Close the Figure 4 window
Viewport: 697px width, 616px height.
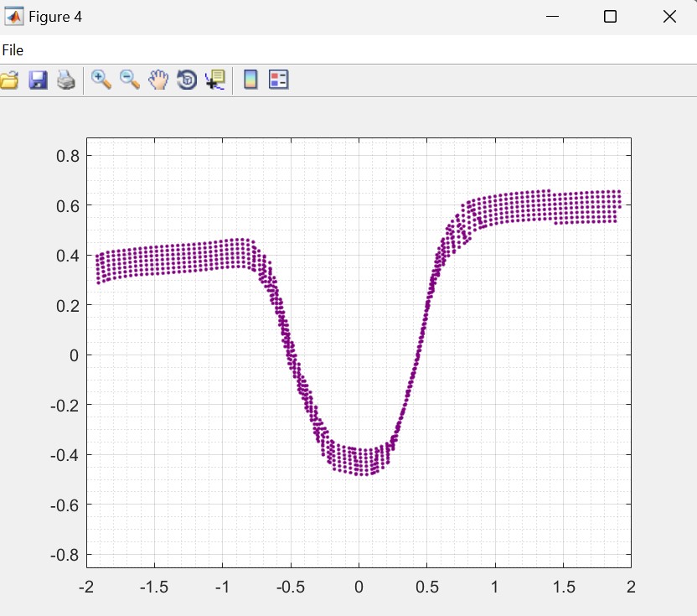click(669, 17)
